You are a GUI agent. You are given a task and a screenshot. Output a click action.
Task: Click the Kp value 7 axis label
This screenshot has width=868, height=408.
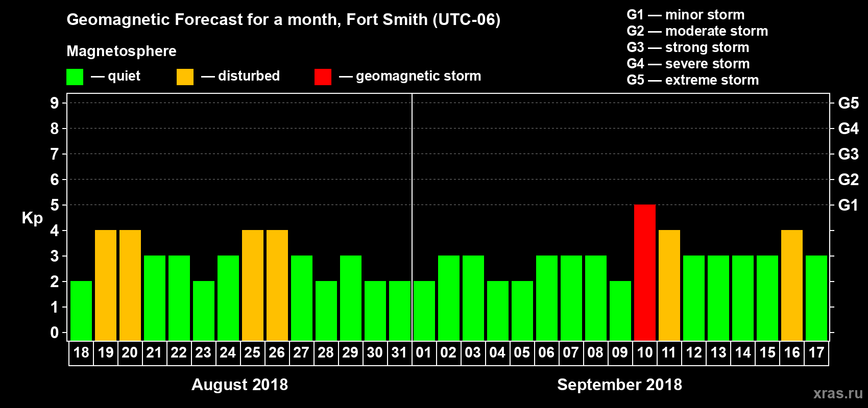(55, 154)
